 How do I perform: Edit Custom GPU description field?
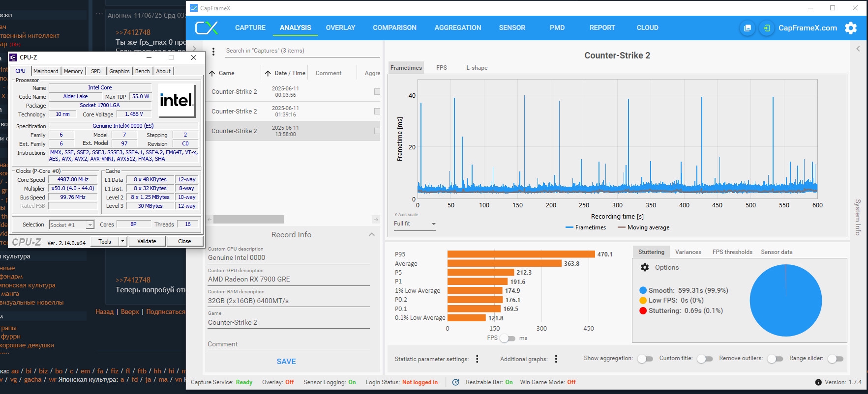(x=289, y=279)
